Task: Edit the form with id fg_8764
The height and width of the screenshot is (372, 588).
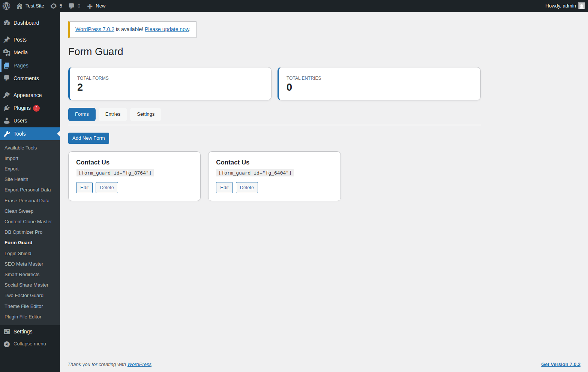Action: (84, 188)
